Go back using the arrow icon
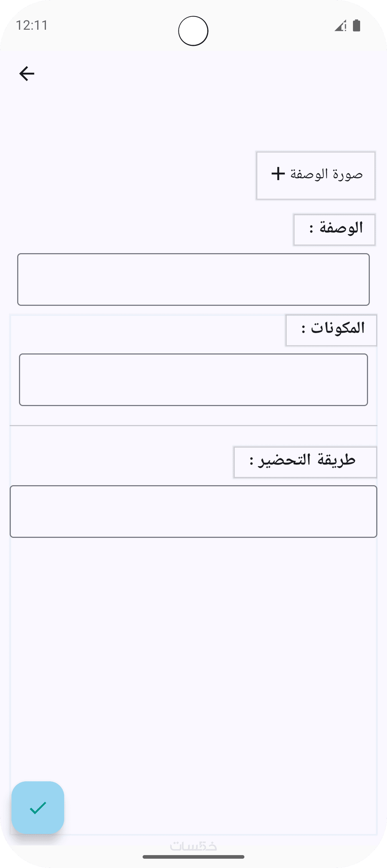 [27, 74]
